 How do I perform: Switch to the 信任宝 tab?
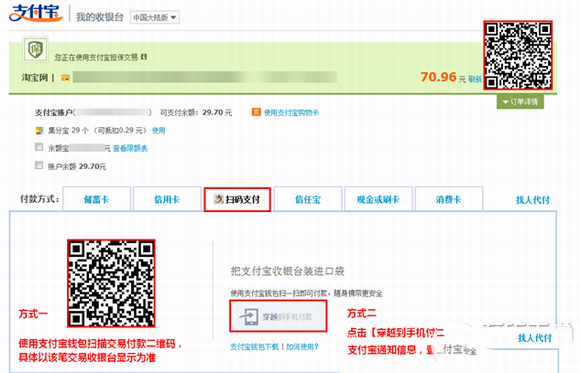pyautogui.click(x=308, y=199)
